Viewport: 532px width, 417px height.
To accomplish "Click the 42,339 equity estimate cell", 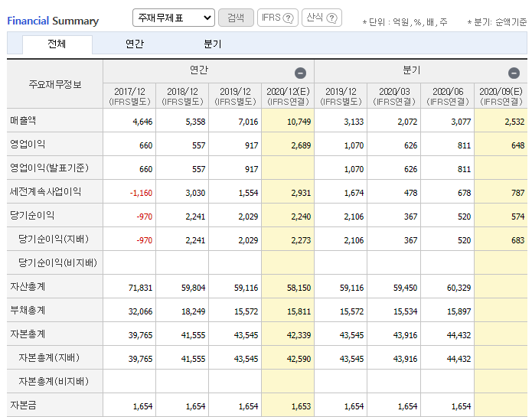I will (x=288, y=335).
